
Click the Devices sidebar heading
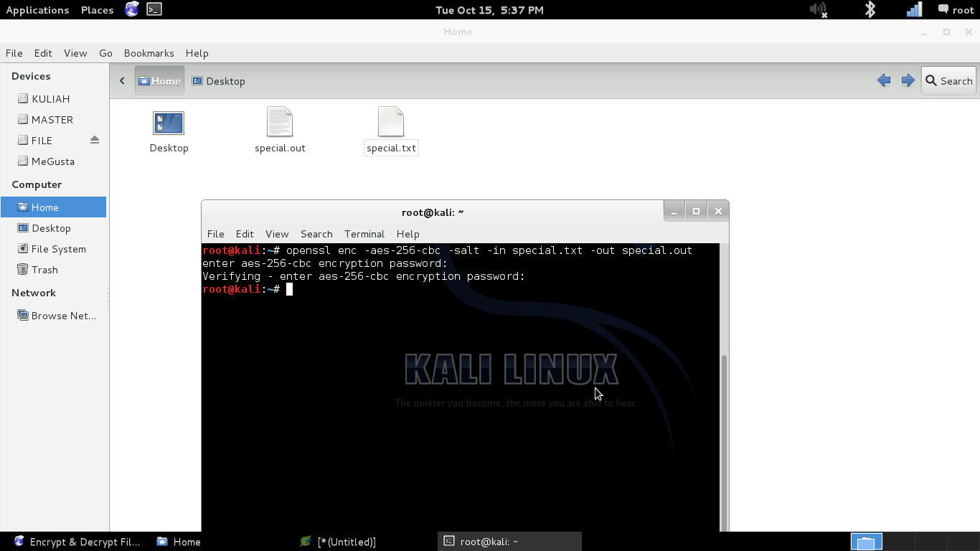[31, 76]
